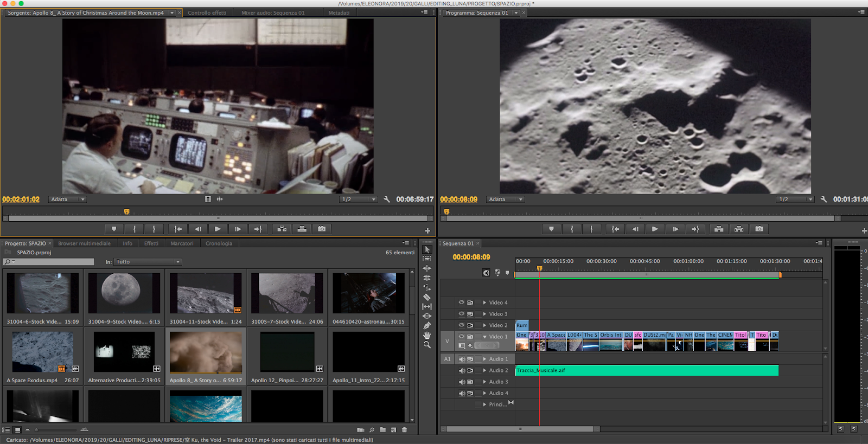The image size is (868, 444).
Task: Select the Apollo 8_ A Story thumbnail
Action: 206,353
